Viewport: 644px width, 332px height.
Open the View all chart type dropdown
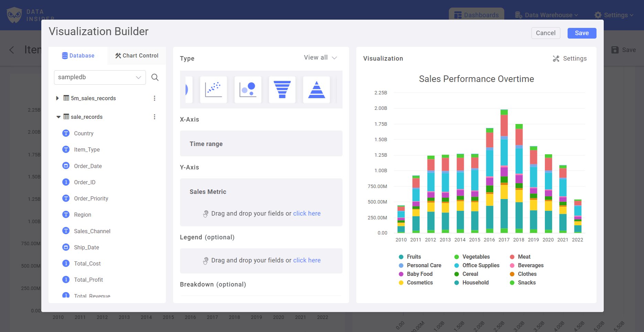[320, 58]
